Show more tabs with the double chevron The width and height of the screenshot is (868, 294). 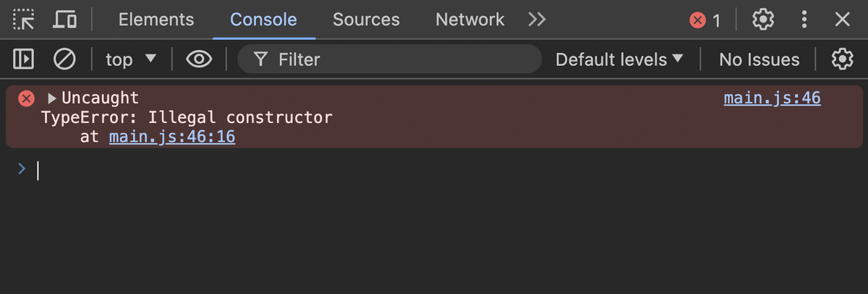pos(537,20)
